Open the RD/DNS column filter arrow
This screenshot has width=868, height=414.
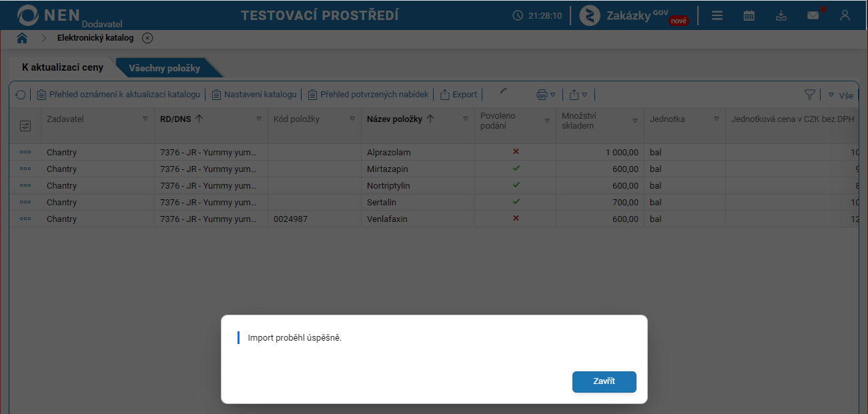[x=259, y=119]
